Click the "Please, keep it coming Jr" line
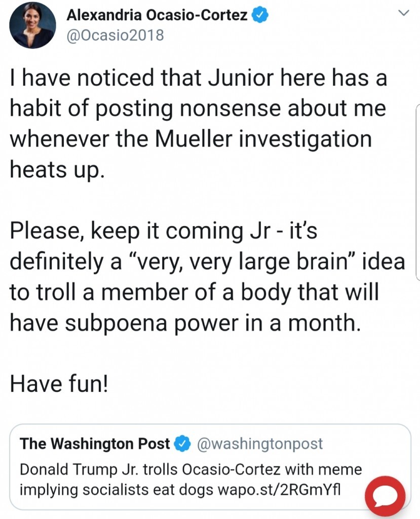Screen dimensions: 420x519 [162, 231]
